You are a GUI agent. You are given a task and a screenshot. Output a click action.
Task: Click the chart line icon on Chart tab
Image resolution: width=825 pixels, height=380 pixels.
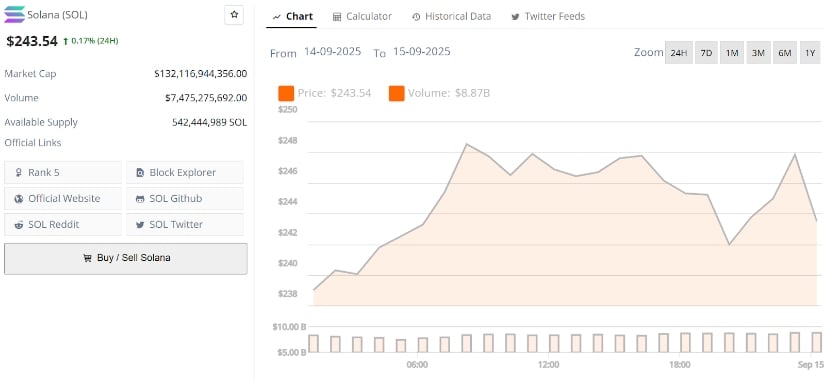276,17
